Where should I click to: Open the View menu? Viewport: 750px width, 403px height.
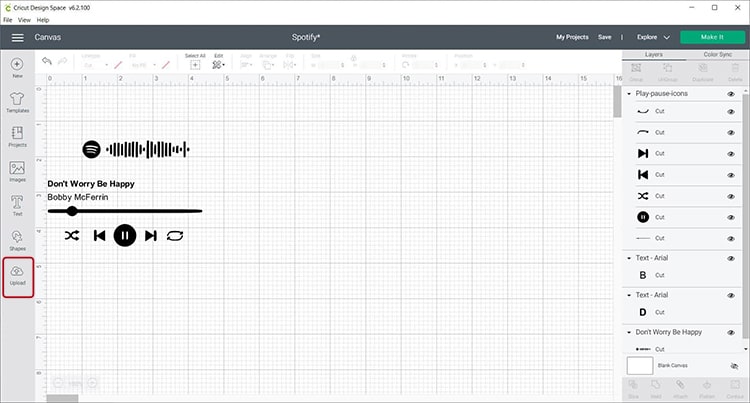(24, 20)
